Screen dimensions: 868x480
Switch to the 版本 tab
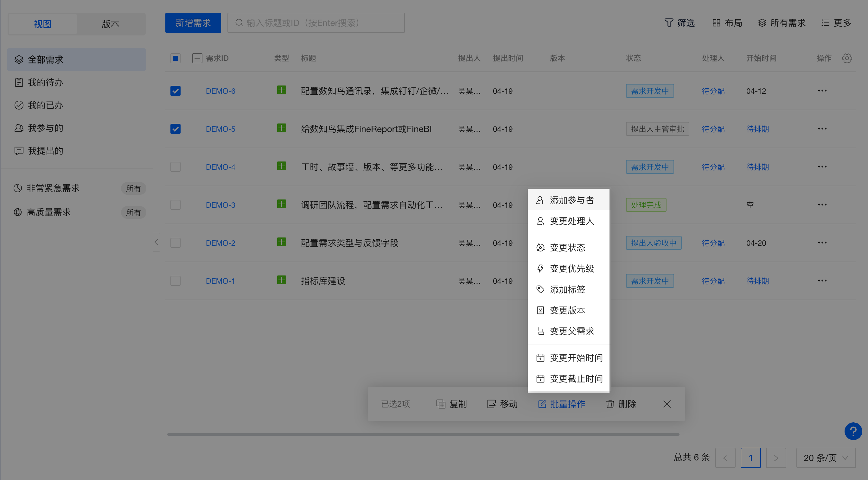(x=111, y=24)
